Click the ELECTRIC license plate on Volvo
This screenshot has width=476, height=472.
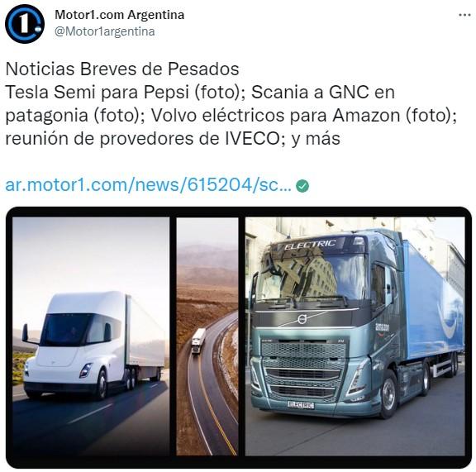(301, 404)
